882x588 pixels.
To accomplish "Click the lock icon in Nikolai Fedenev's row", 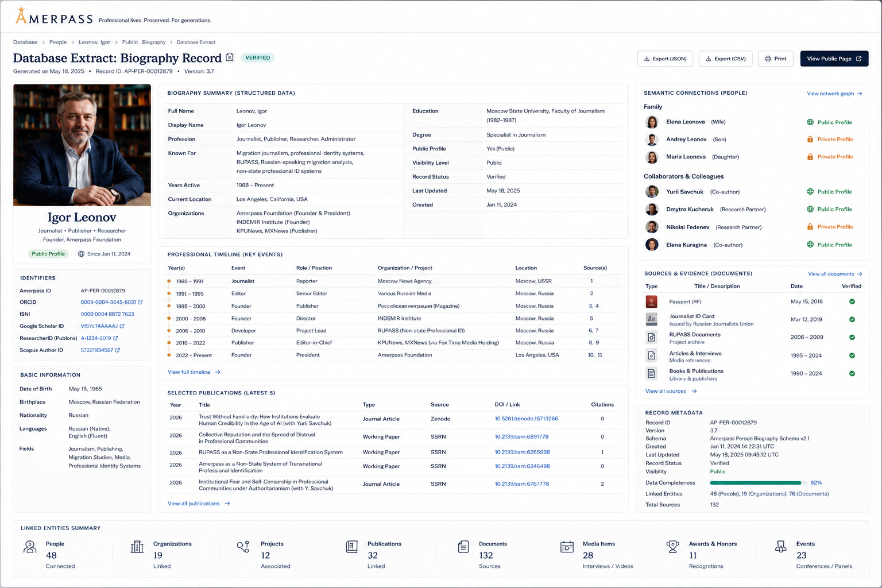I will click(x=810, y=227).
